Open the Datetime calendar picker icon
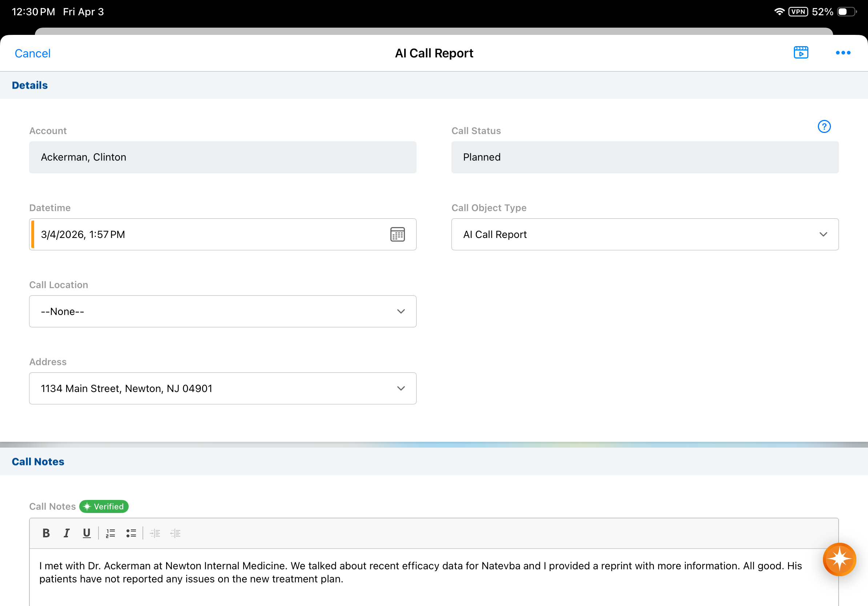Viewport: 868px width, 606px height. (397, 234)
